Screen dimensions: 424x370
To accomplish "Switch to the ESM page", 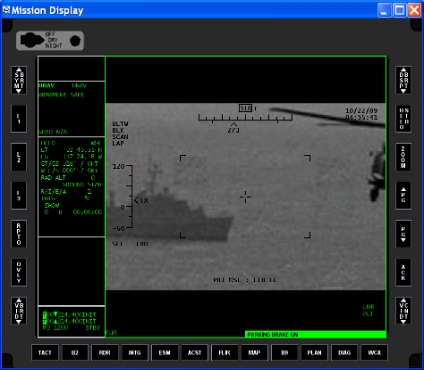I will (165, 353).
